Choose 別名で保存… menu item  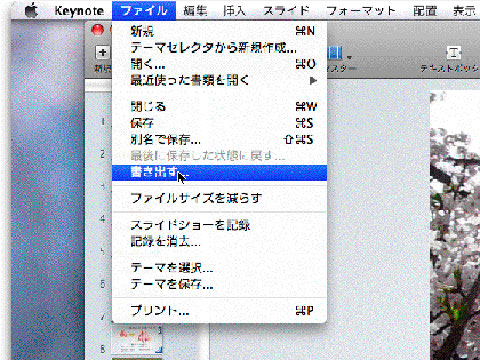(x=219, y=139)
